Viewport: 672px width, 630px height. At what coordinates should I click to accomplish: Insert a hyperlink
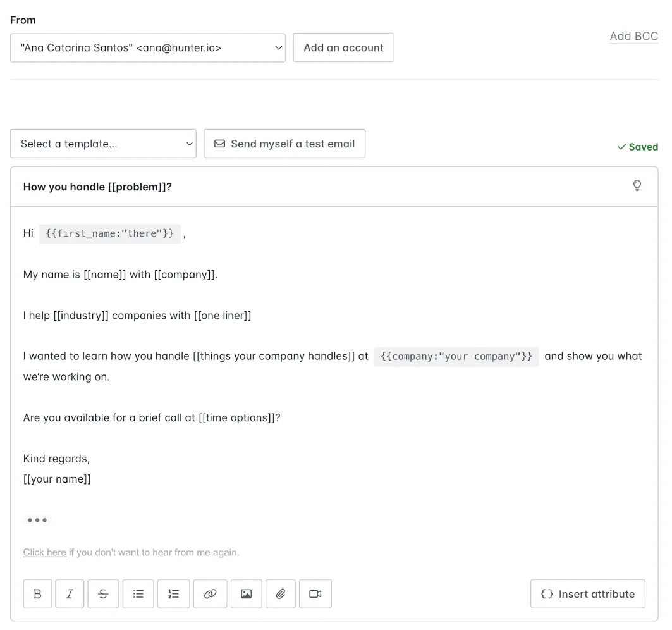click(210, 593)
